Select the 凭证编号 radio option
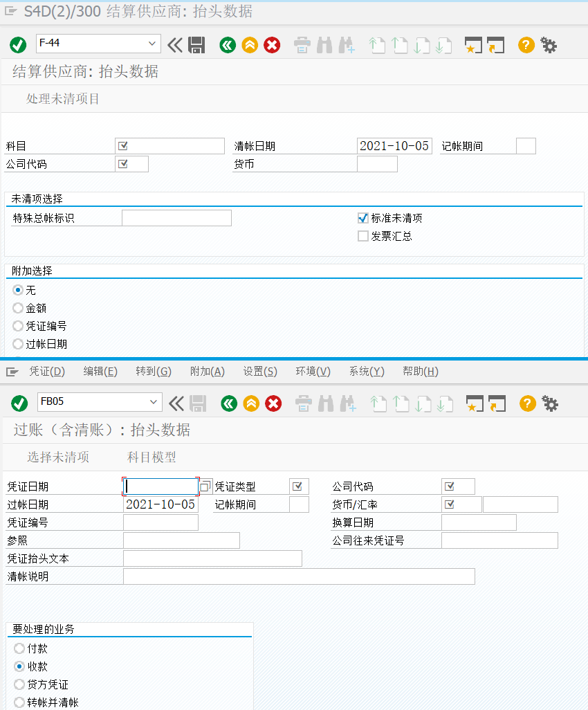The height and width of the screenshot is (710, 588). tap(19, 326)
